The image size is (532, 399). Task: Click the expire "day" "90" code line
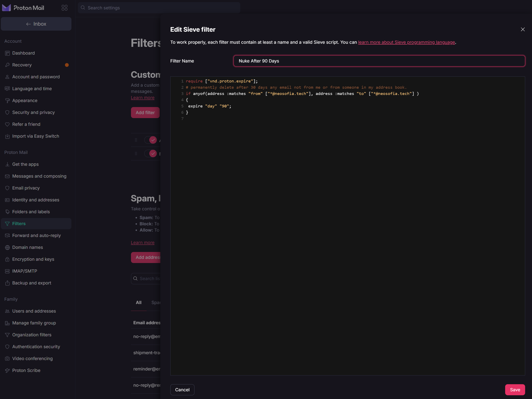[x=209, y=106]
